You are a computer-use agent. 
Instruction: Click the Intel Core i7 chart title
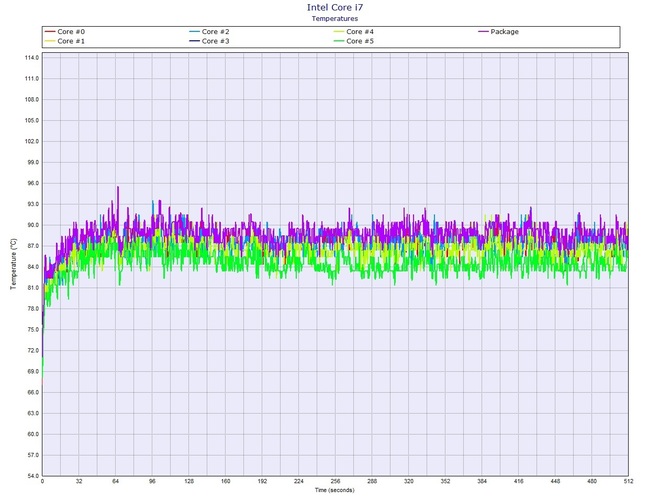[x=335, y=7]
